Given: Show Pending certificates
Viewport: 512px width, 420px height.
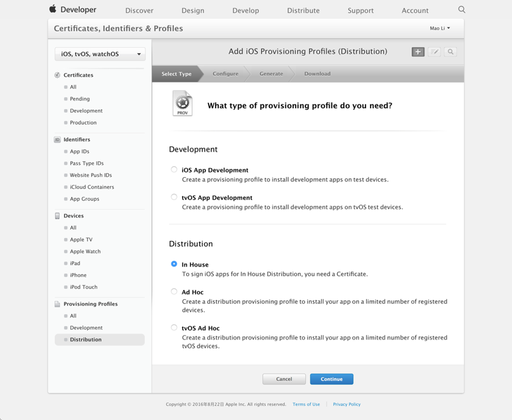Looking at the screenshot, I should [79, 99].
